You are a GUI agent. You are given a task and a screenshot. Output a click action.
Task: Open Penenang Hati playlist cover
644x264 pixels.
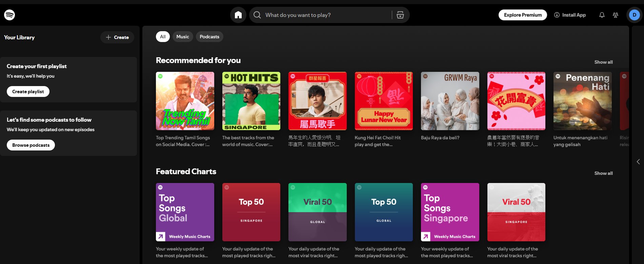click(x=583, y=101)
